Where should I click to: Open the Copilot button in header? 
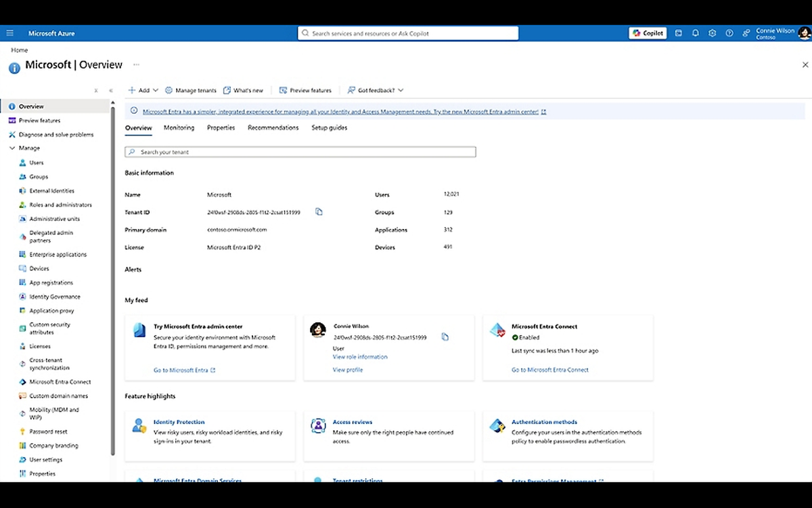648,33
